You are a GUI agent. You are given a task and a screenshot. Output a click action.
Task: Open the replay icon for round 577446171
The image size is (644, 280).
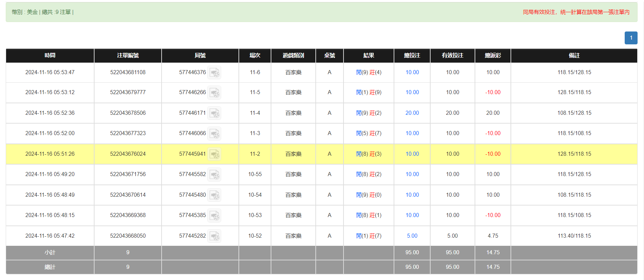pos(214,113)
